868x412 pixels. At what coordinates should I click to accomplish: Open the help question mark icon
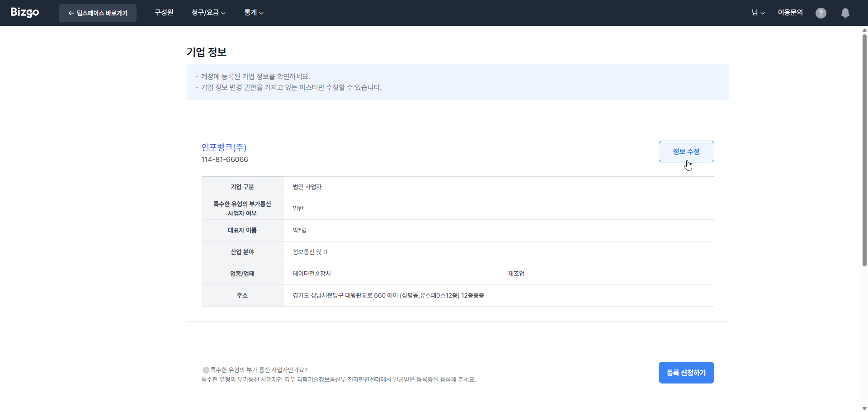pyautogui.click(x=821, y=13)
